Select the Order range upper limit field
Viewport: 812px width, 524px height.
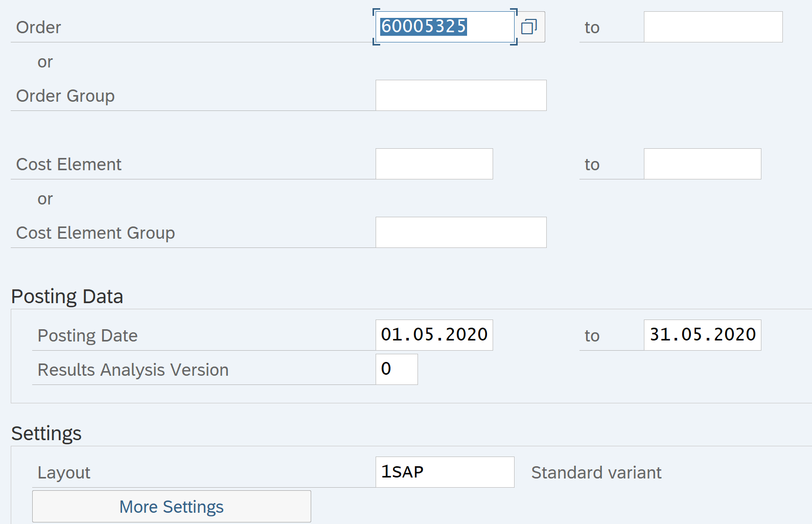click(x=712, y=27)
